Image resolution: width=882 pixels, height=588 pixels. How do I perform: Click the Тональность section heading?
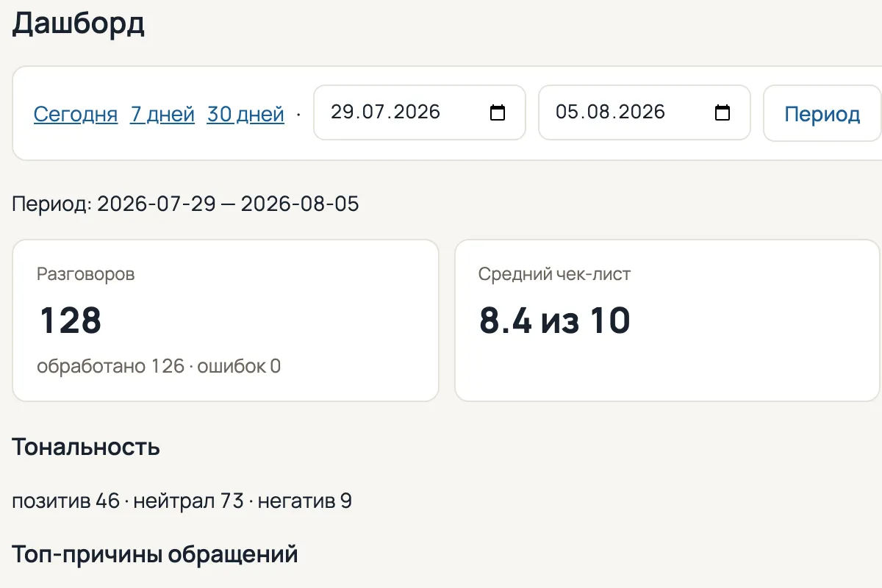click(x=86, y=447)
